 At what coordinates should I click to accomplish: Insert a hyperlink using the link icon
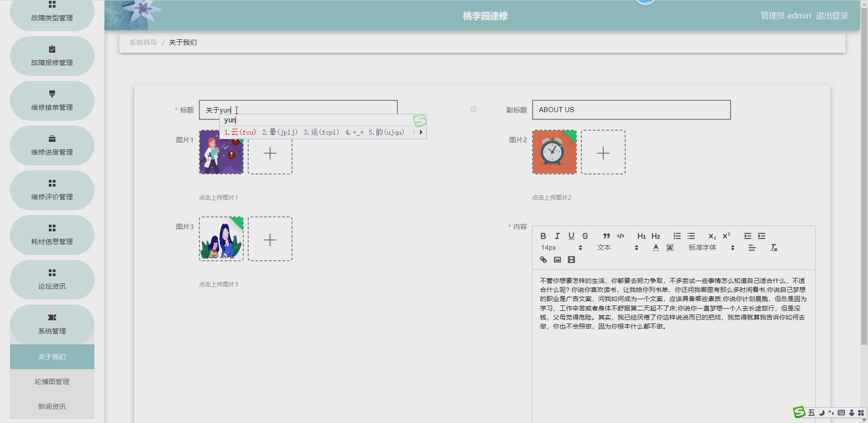point(543,259)
